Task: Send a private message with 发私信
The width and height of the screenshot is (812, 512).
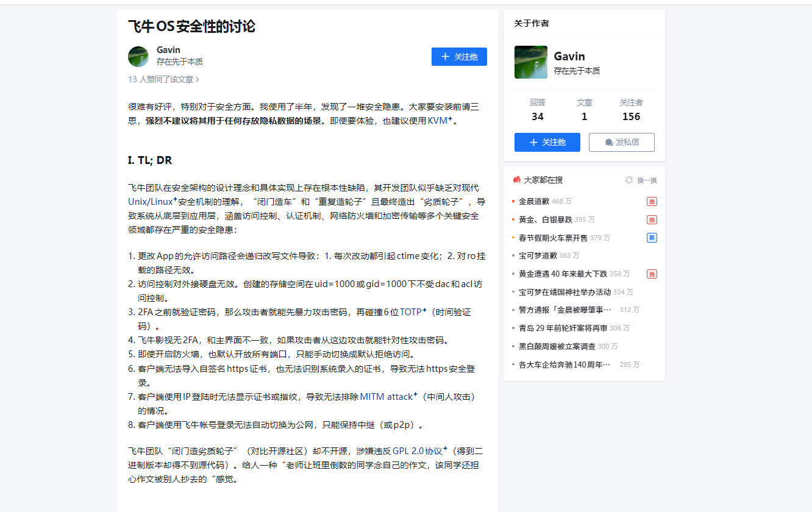Action: 622,142
